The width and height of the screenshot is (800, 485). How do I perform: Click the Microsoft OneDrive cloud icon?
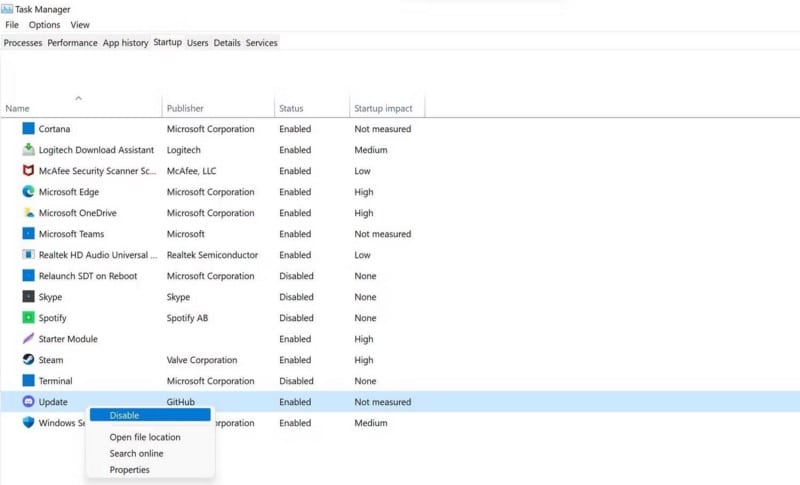(29, 213)
